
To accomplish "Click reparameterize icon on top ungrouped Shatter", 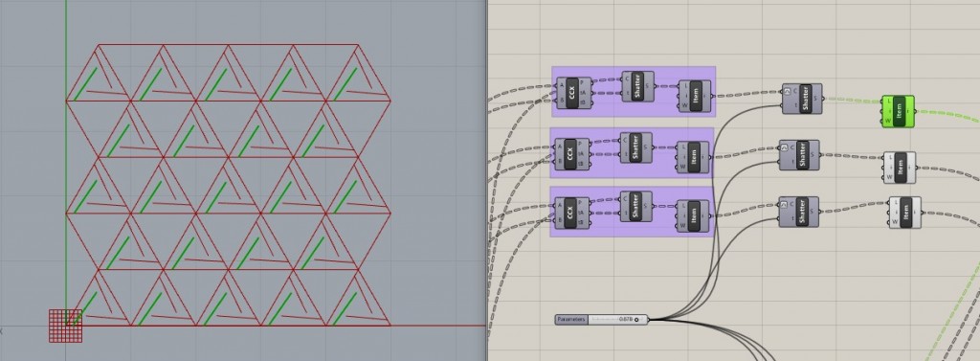I will 787,92.
